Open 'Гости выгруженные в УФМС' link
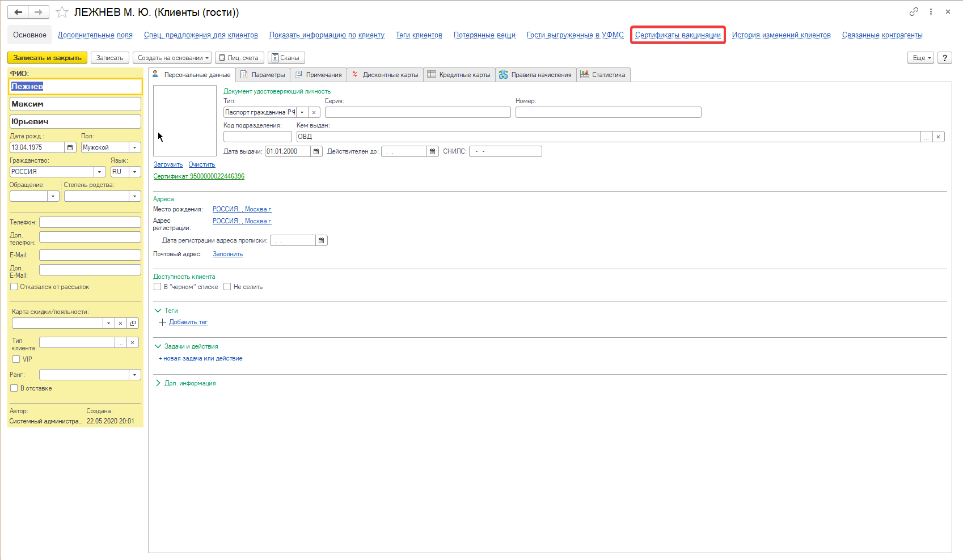Image resolution: width=963 pixels, height=560 pixels. pyautogui.click(x=575, y=35)
